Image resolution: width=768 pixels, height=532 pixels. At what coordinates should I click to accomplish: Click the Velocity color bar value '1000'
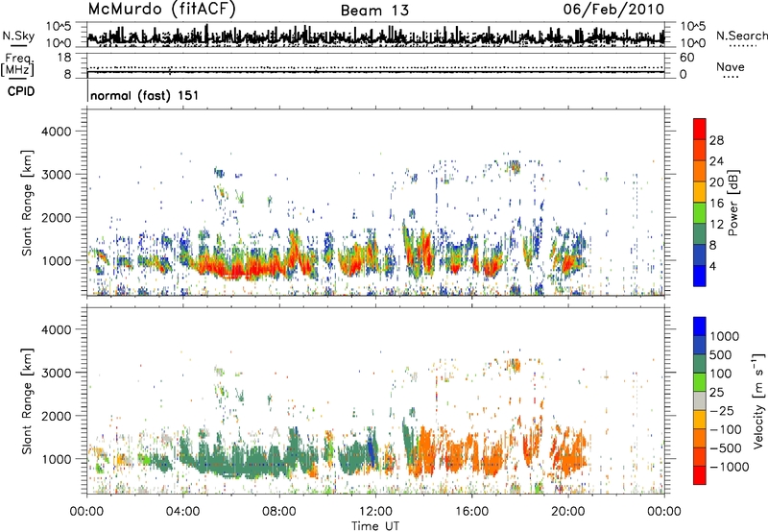pyautogui.click(x=724, y=336)
